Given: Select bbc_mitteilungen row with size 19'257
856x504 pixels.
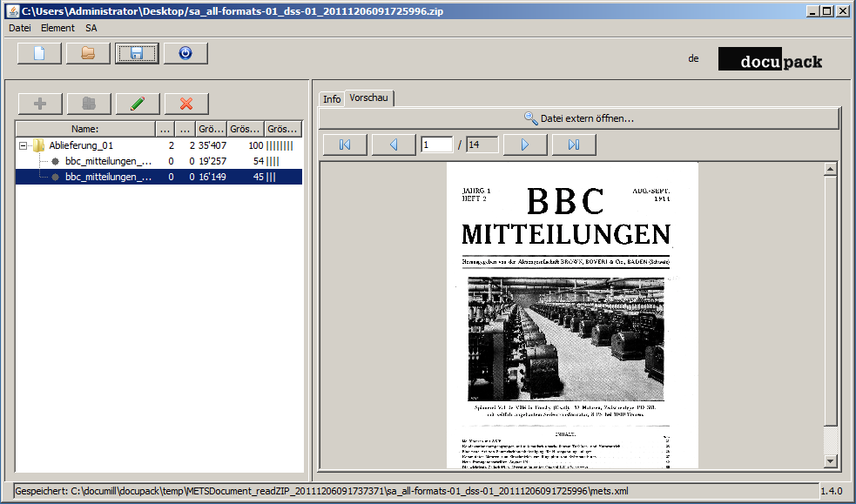Looking at the screenshot, I should tap(158, 161).
